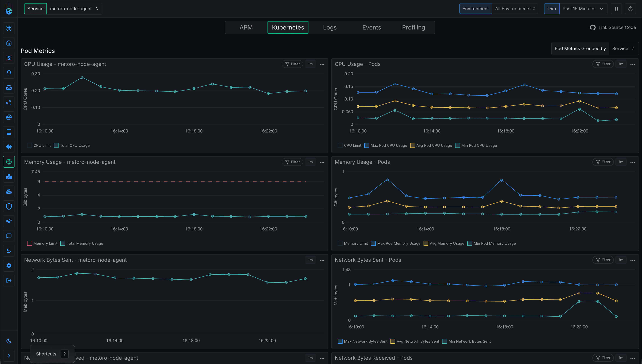Open the dashboards grid icon
The width and height of the screenshot is (642, 364).
click(x=9, y=58)
